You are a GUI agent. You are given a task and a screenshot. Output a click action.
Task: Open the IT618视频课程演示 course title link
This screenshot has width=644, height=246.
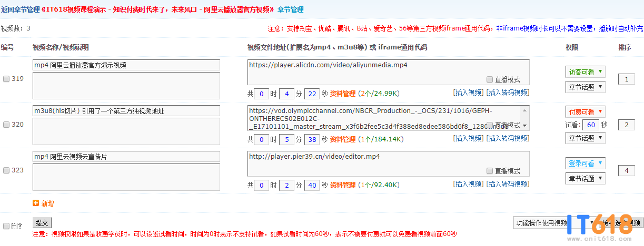(157, 9)
